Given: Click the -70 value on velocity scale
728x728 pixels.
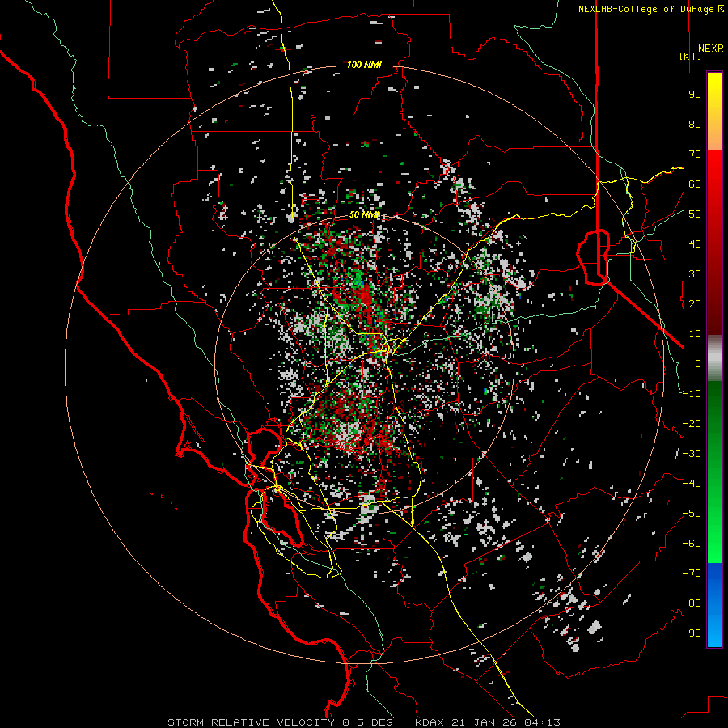Looking at the screenshot, I should [692, 574].
